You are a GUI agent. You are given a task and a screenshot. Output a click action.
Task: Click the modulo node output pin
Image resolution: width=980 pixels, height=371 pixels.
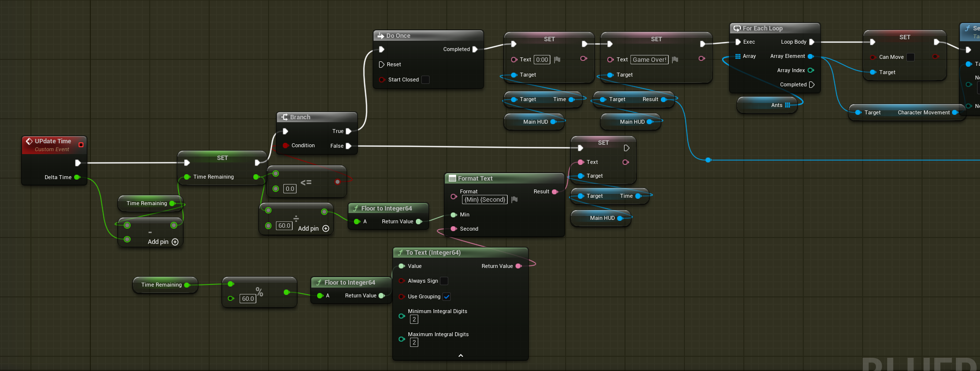286,292
